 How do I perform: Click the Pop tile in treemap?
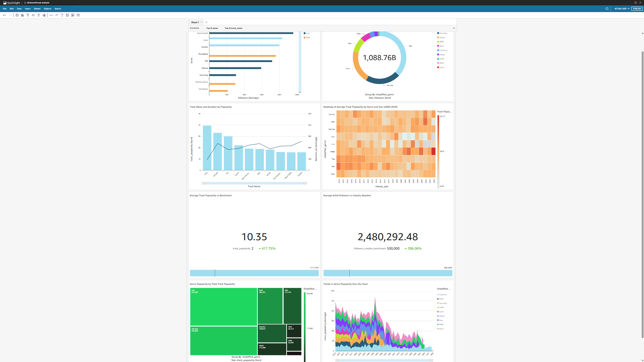pos(224,307)
